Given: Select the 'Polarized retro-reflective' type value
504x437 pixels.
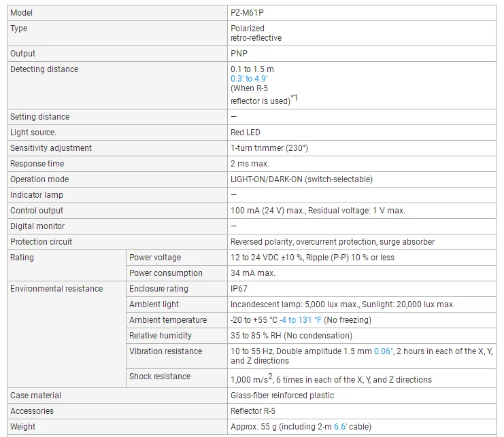Looking at the screenshot, I should (x=256, y=33).
